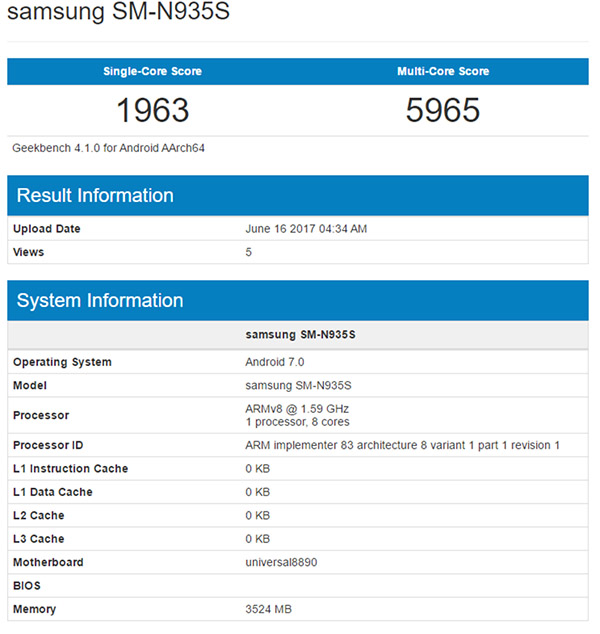Select the Model value 'samsung SM-N935S'
This screenshot has height=634, width=600.
click(298, 385)
